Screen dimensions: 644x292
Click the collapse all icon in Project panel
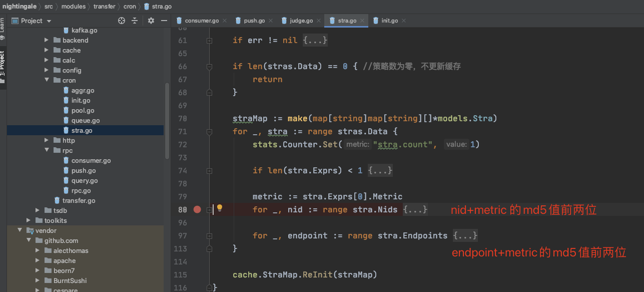pyautogui.click(x=135, y=21)
